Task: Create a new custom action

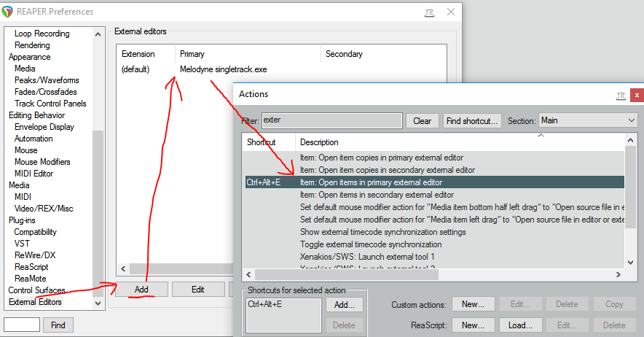Action: click(473, 304)
